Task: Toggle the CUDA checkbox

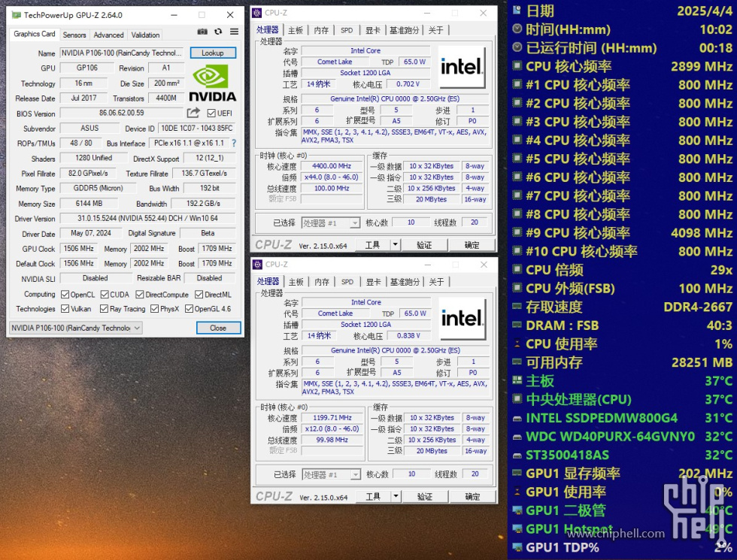Action: (x=105, y=294)
